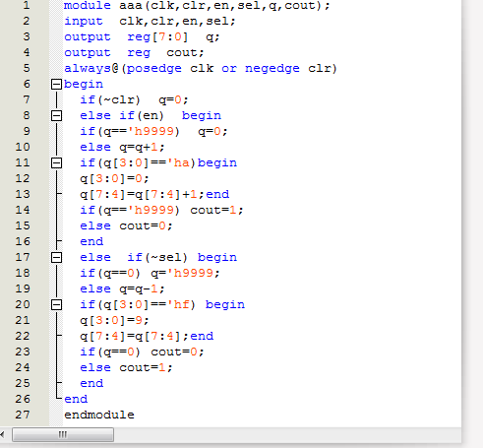Collapse the else if(en) block fold marker
Image resolution: width=483 pixels, height=448 pixels.
pyautogui.click(x=56, y=115)
